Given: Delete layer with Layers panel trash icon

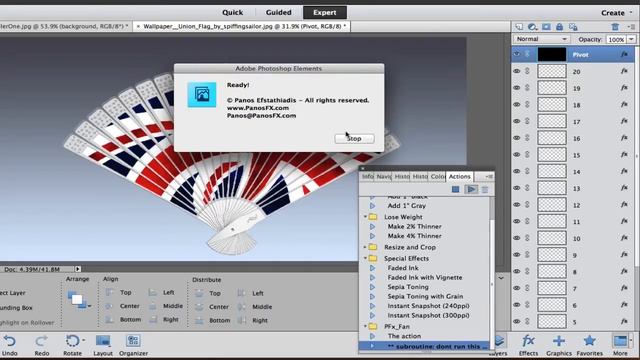Looking at the screenshot, I should 615,27.
